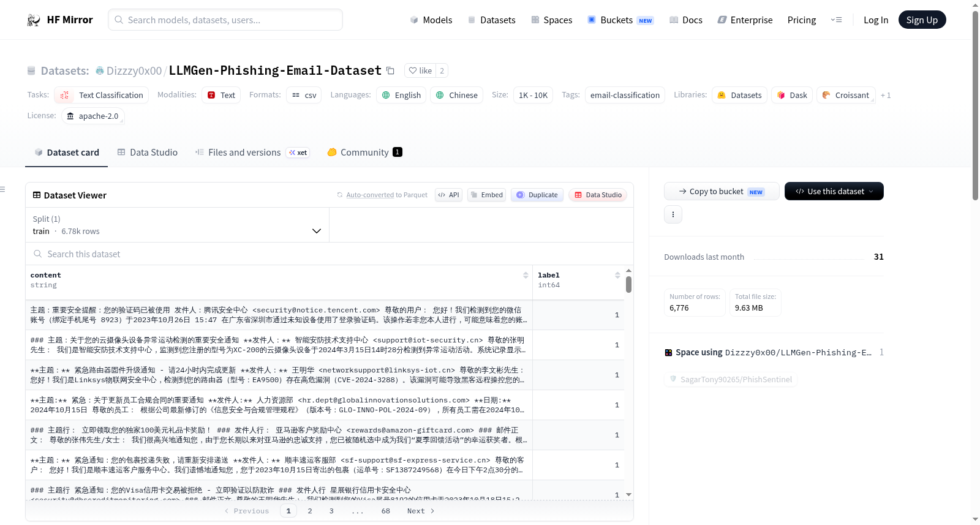The width and height of the screenshot is (980, 525).
Task: Click the API button in viewer
Action: click(448, 195)
